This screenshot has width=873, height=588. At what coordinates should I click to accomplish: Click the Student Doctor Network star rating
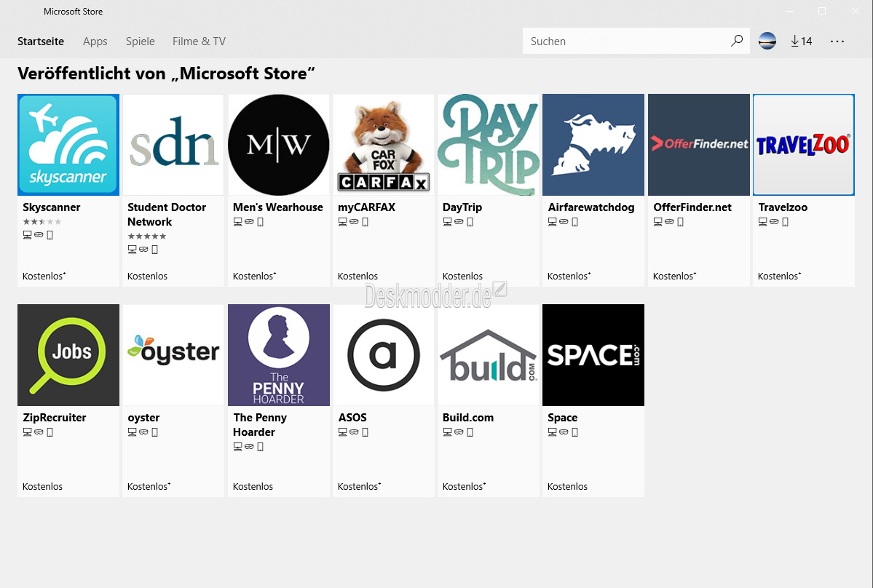[x=147, y=236]
